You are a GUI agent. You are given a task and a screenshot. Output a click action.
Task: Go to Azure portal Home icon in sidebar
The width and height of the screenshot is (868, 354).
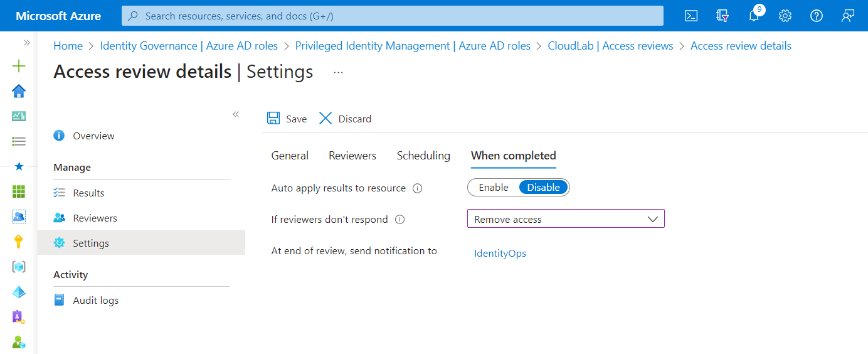(19, 91)
